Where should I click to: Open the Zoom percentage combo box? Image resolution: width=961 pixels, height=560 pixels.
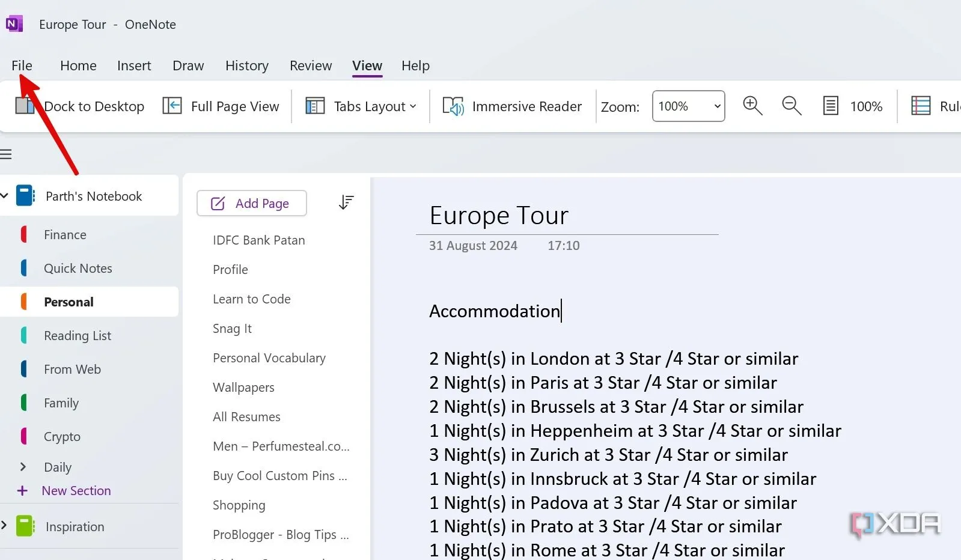[688, 106]
